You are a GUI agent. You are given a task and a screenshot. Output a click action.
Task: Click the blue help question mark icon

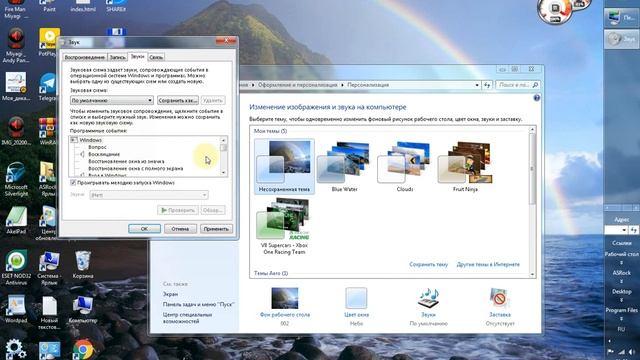[537, 98]
